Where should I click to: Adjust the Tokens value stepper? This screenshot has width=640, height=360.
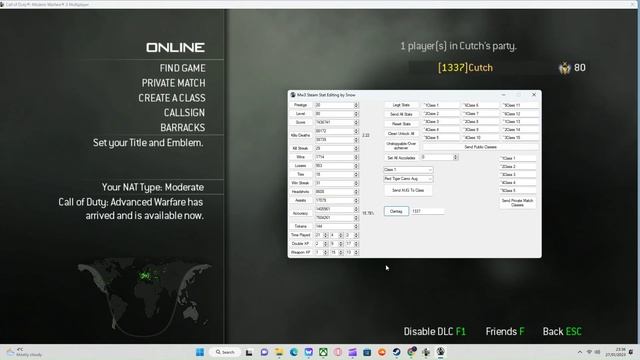[x=356, y=227]
